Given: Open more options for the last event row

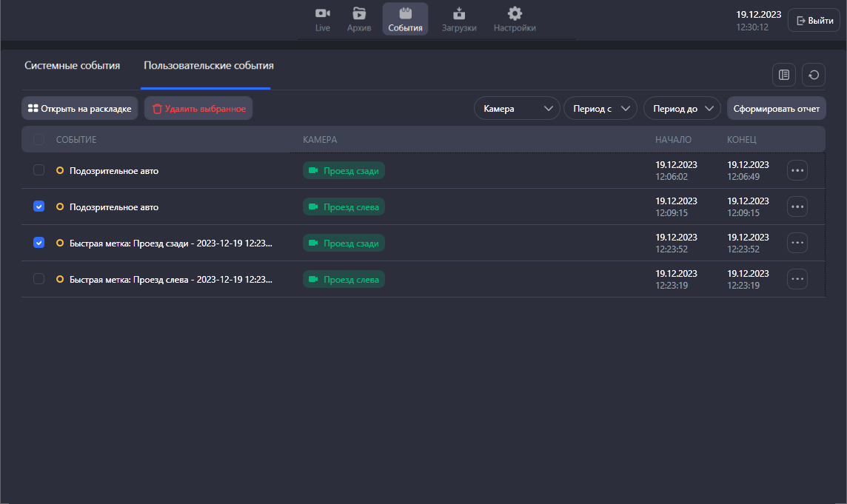Looking at the screenshot, I should (x=797, y=279).
